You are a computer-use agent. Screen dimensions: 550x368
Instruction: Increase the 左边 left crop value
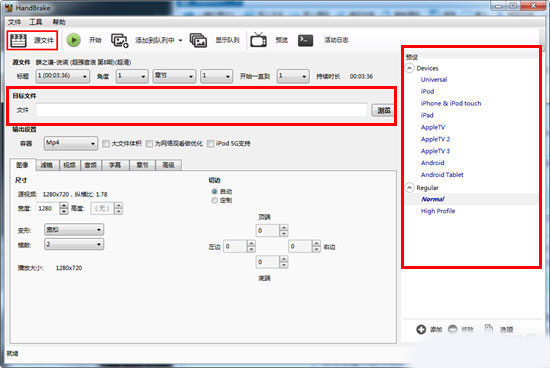coord(251,244)
